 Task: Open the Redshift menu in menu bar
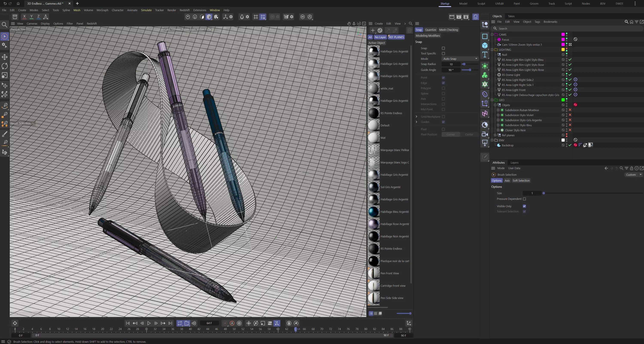click(184, 10)
